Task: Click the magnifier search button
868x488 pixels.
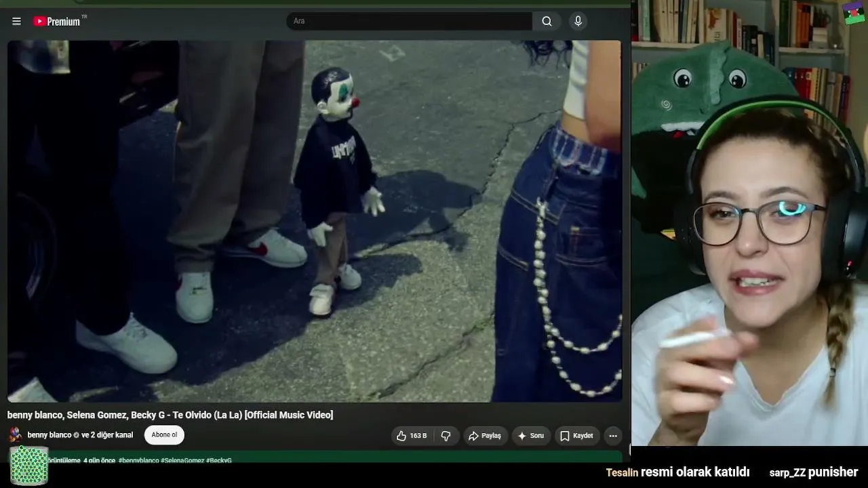Action: pyautogui.click(x=547, y=21)
